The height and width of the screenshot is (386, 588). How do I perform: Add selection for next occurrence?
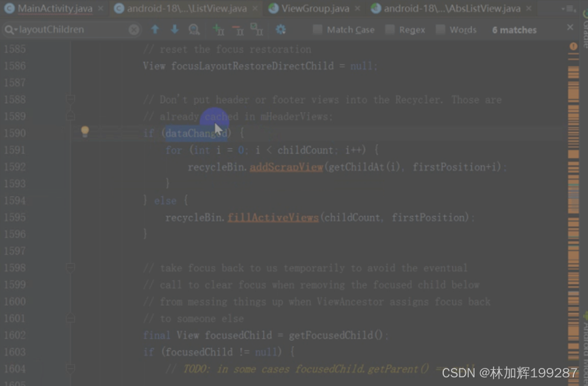[x=218, y=29]
